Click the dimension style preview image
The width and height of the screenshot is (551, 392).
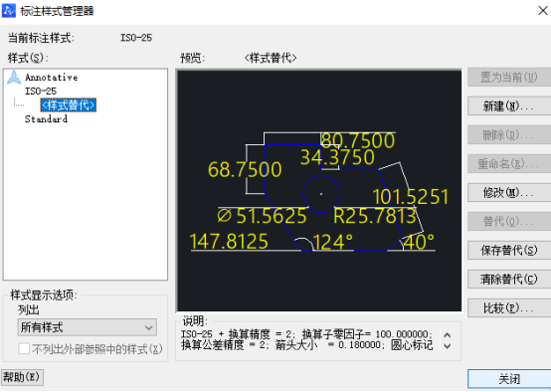319,191
